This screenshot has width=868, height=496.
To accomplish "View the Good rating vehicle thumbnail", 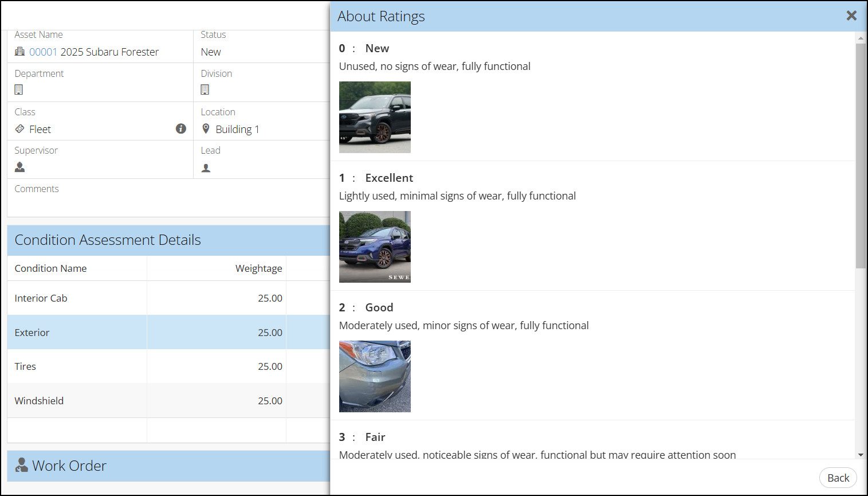I will [375, 376].
